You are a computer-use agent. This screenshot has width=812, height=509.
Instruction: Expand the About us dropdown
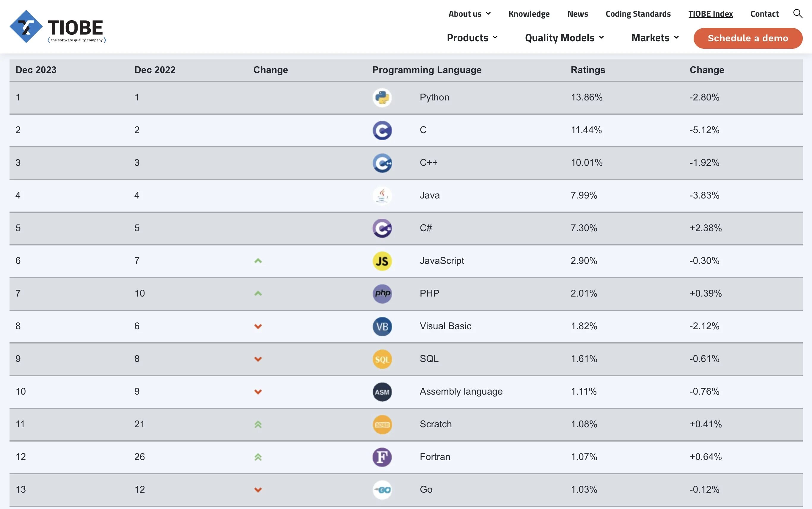pyautogui.click(x=469, y=14)
